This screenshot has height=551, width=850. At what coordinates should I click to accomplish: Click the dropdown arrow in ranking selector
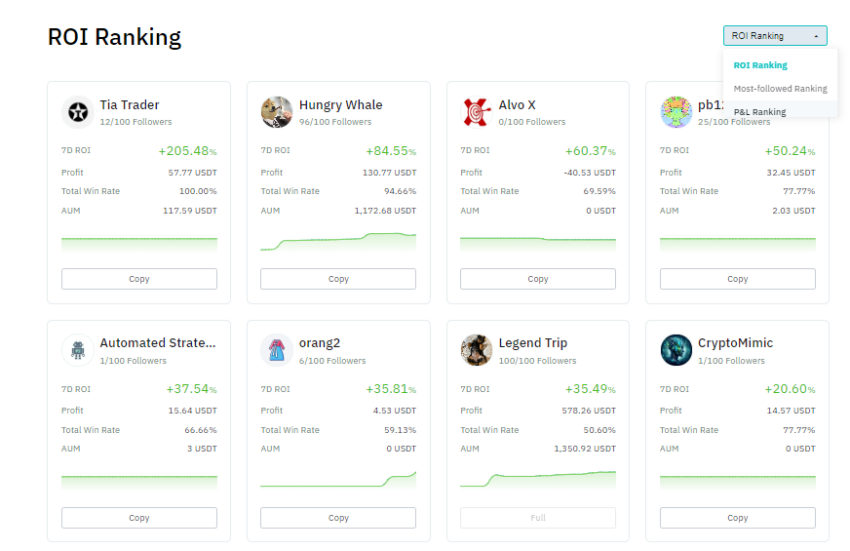816,36
